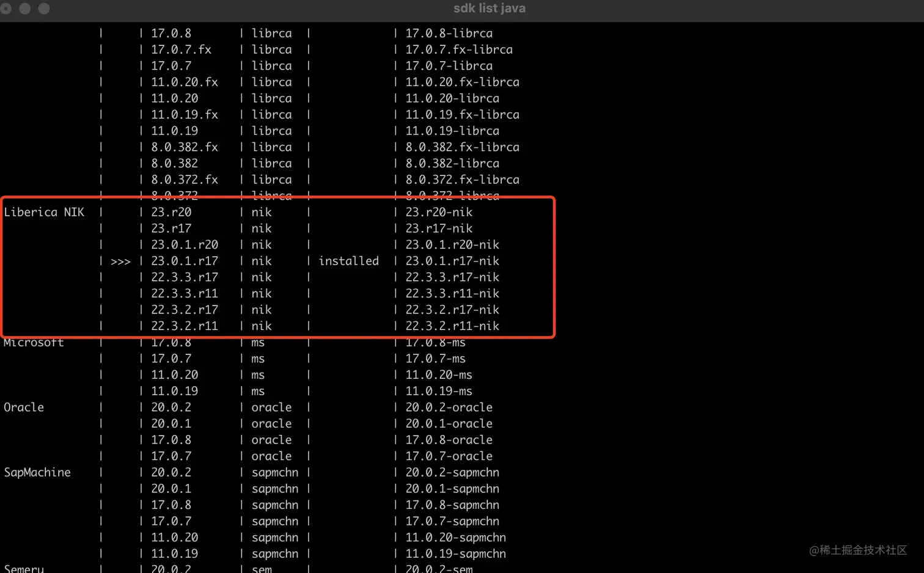Screen dimensions: 924x573
Task: Click the 17.0.7-sapmchn identifier
Action: 452,521
